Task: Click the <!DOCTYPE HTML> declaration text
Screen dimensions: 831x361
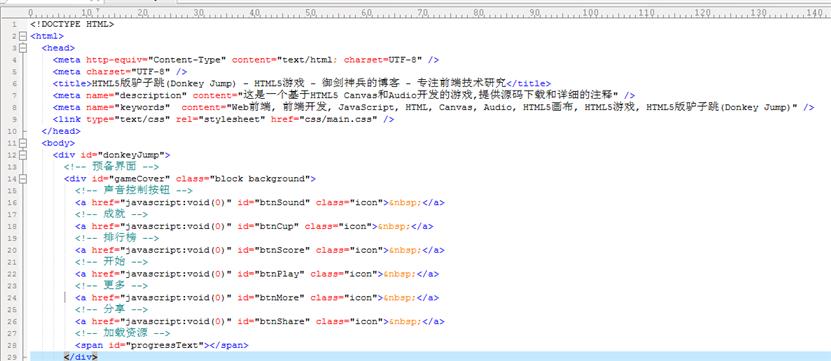Action: coord(72,24)
